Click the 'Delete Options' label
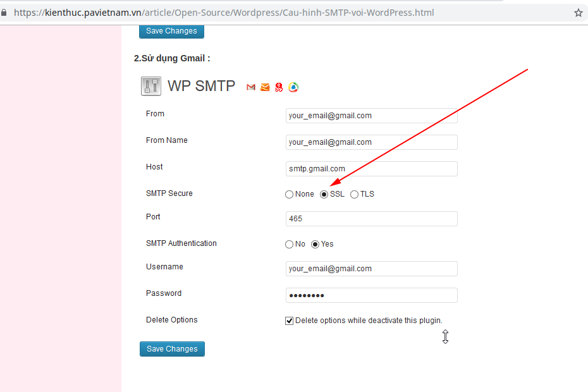 click(172, 319)
